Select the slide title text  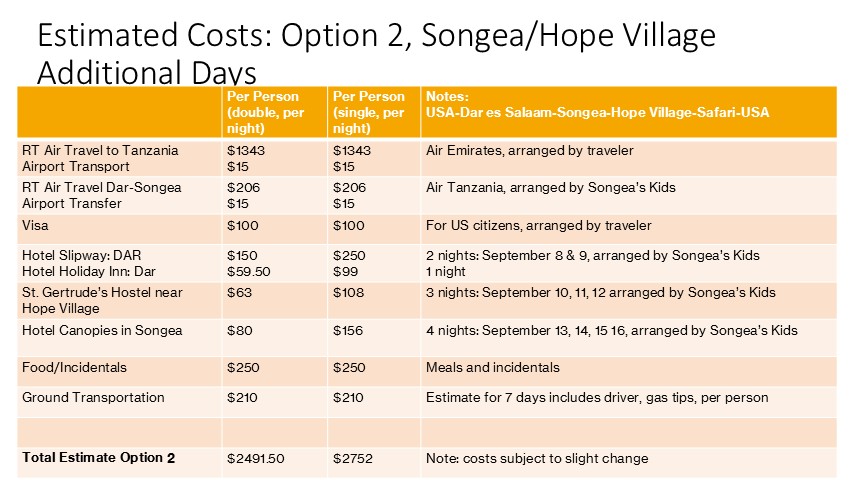[376, 53]
